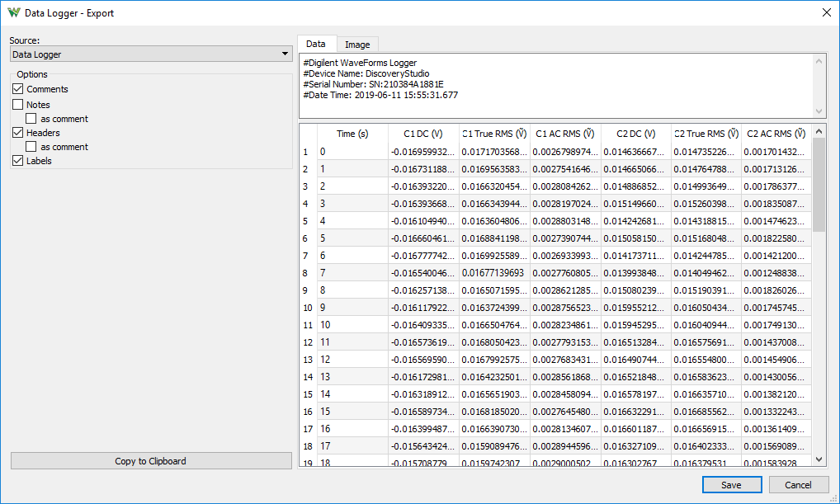Select the C1 DC (V) column header
Viewport: 840px width, 504px height.
(x=423, y=134)
